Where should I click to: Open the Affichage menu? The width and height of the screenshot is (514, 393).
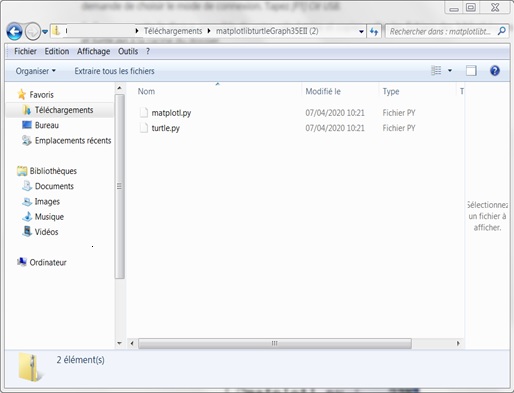(x=93, y=51)
